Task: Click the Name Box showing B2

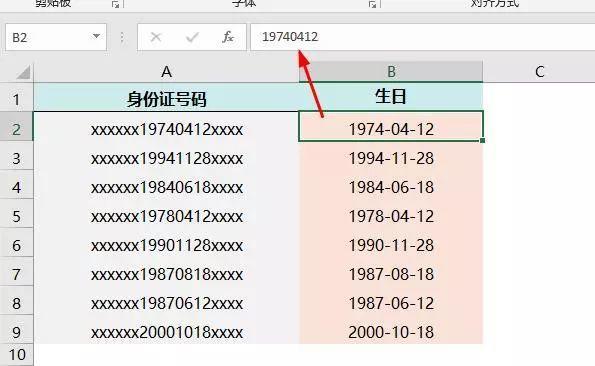Action: pyautogui.click(x=56, y=37)
